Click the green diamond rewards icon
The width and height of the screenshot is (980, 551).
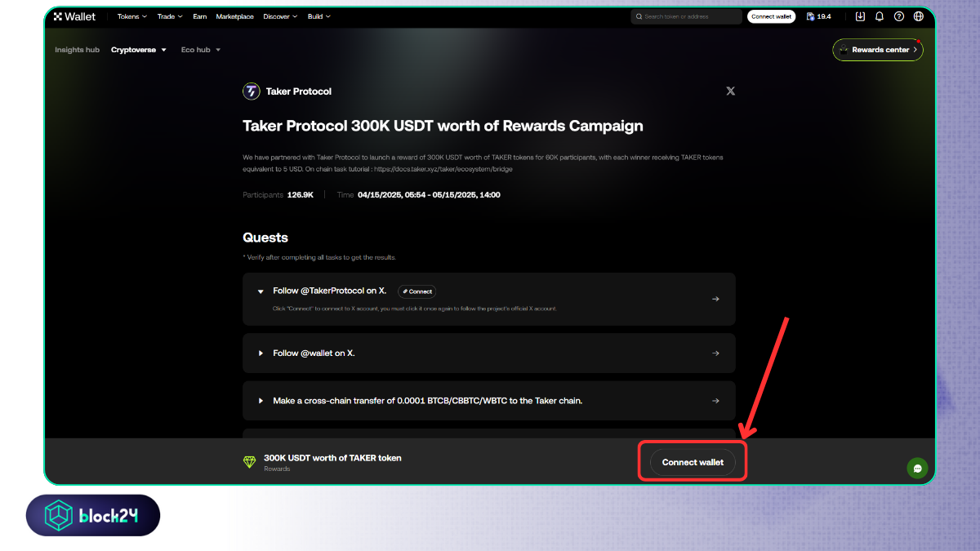pyautogui.click(x=250, y=462)
